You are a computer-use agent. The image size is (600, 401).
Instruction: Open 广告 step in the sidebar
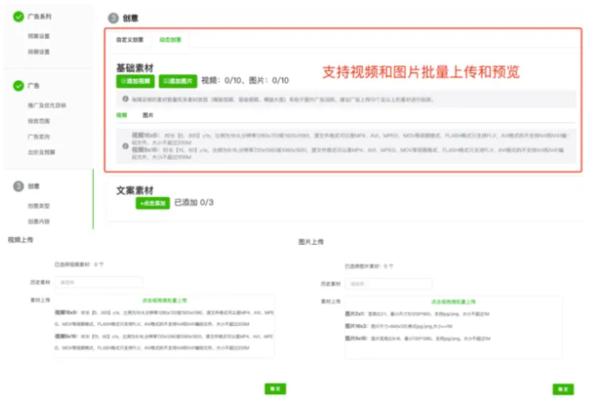[34, 86]
